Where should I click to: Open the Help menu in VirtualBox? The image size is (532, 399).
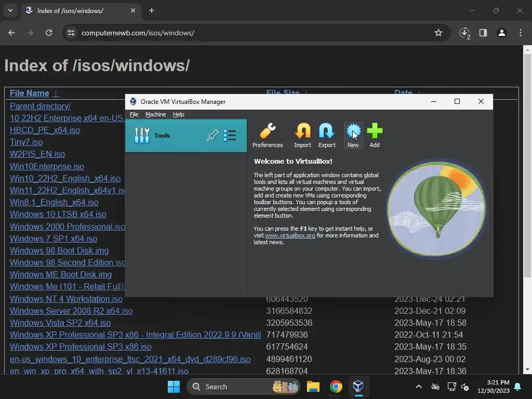(x=179, y=114)
